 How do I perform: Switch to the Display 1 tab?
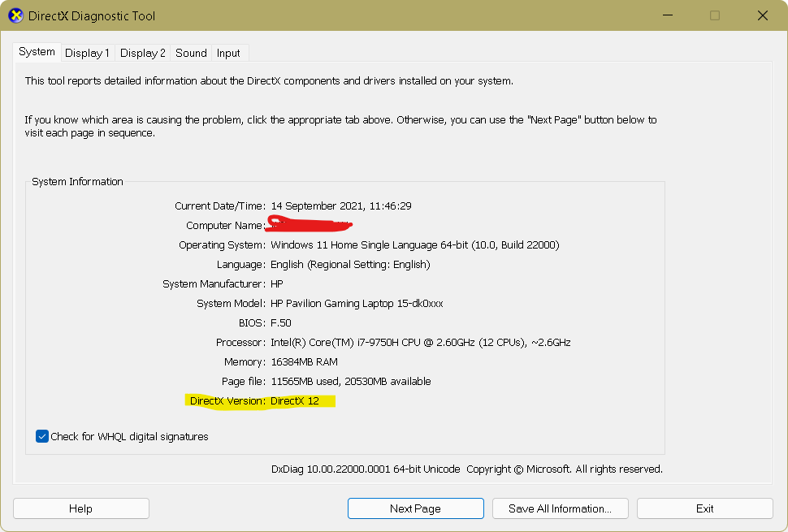pyautogui.click(x=88, y=53)
